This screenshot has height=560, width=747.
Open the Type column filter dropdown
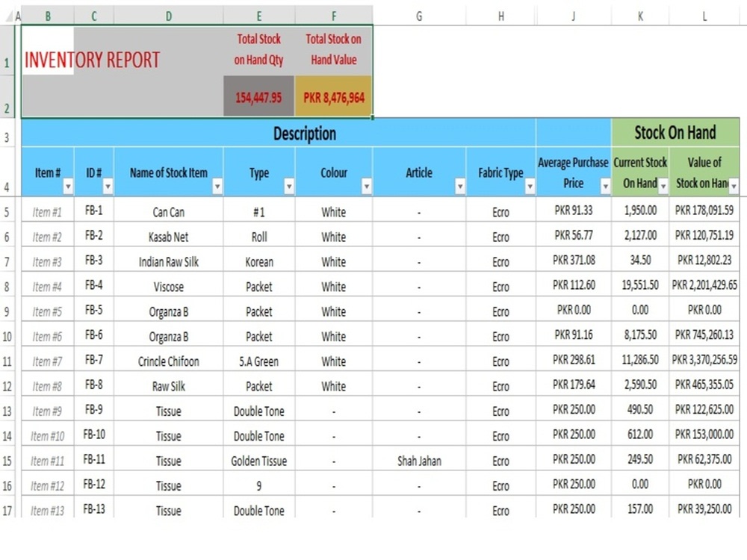pyautogui.click(x=288, y=186)
